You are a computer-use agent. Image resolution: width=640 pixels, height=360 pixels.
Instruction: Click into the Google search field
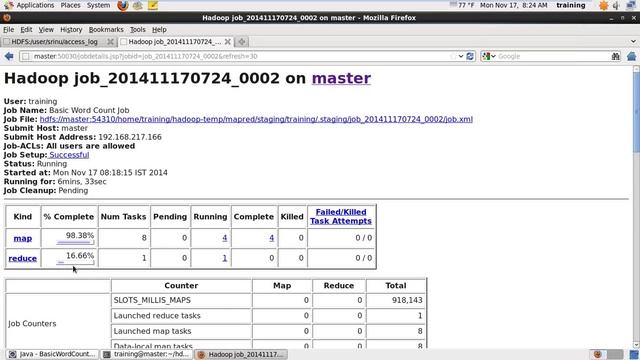(x=553, y=56)
